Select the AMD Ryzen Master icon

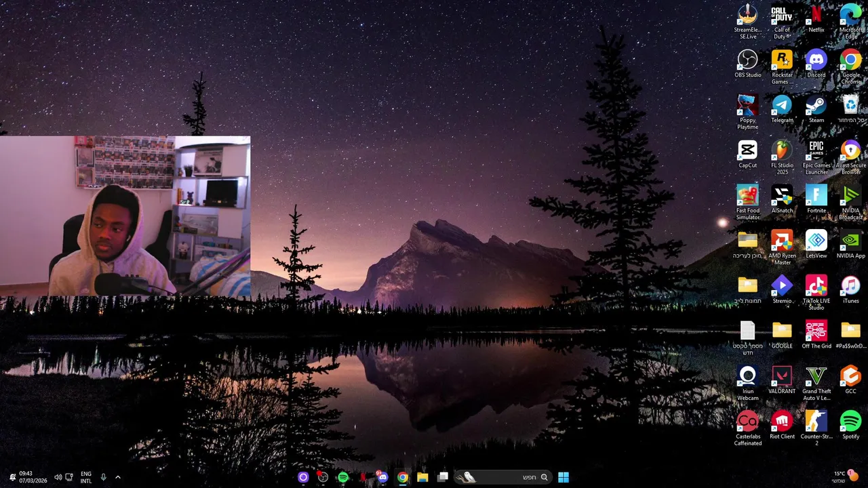pos(782,247)
